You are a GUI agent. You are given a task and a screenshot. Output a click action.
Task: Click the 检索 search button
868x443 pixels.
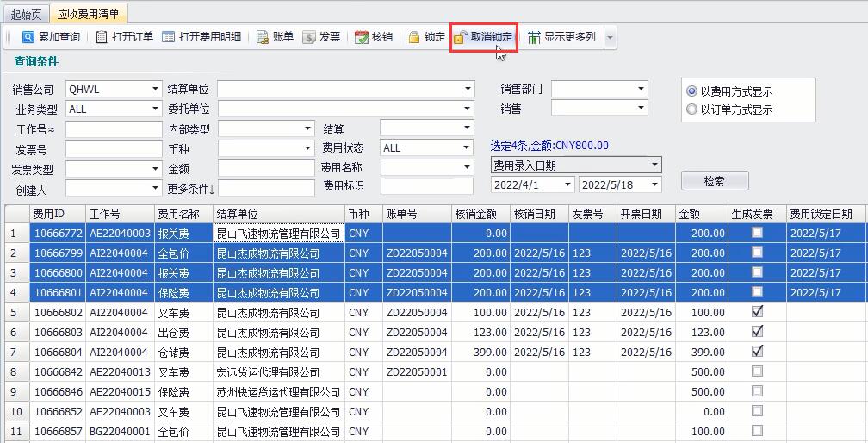[714, 181]
